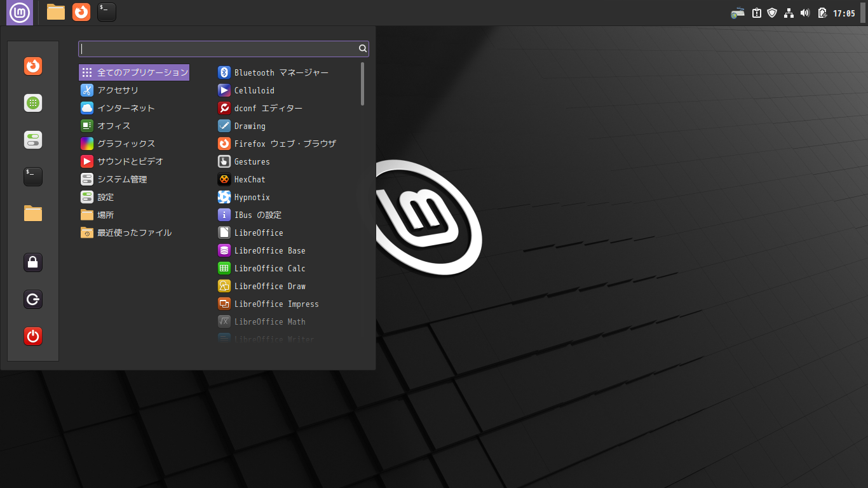Open Firefox ウェブ・ブラウザ in the app list

[287, 144]
